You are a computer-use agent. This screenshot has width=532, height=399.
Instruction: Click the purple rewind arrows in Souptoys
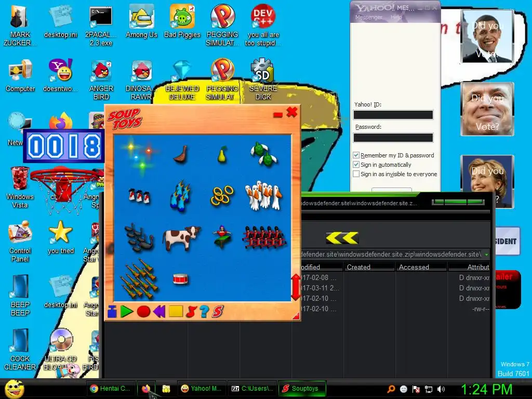click(159, 312)
